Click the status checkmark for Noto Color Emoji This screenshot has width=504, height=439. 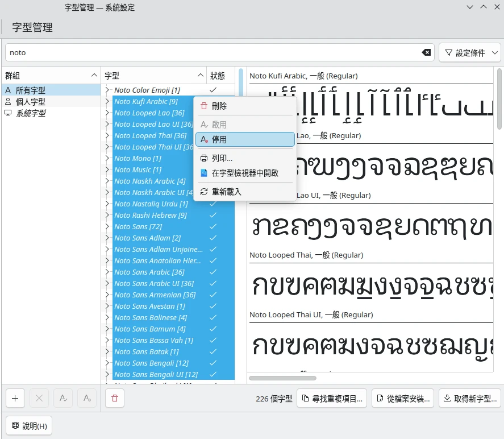tap(213, 90)
